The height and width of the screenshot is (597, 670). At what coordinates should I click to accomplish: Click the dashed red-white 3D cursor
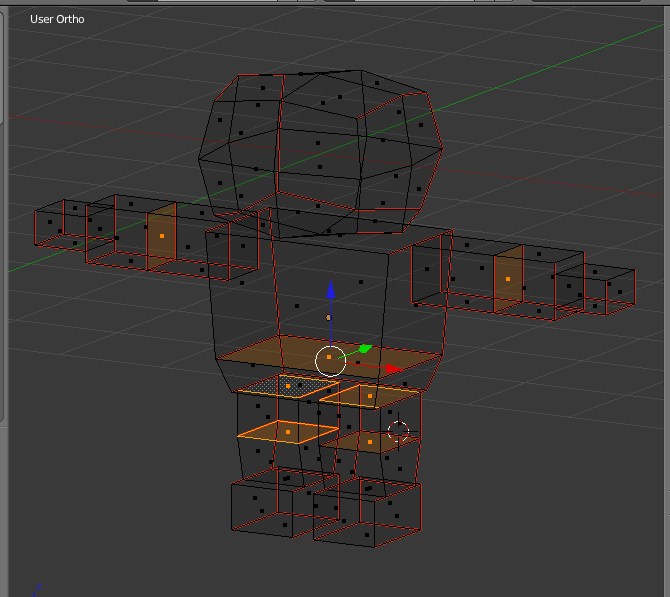398,431
